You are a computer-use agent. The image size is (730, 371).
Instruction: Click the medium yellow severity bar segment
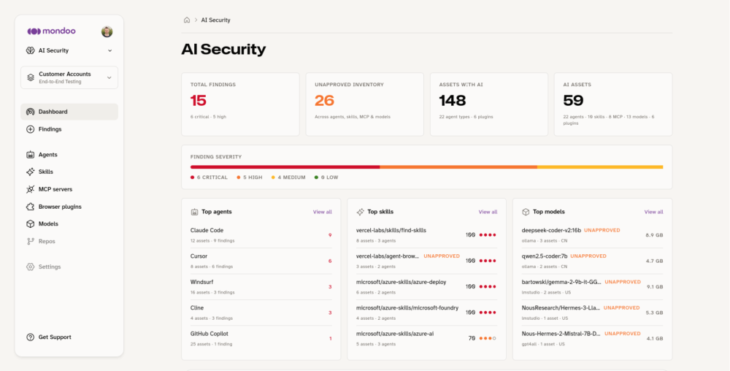pyautogui.click(x=600, y=167)
